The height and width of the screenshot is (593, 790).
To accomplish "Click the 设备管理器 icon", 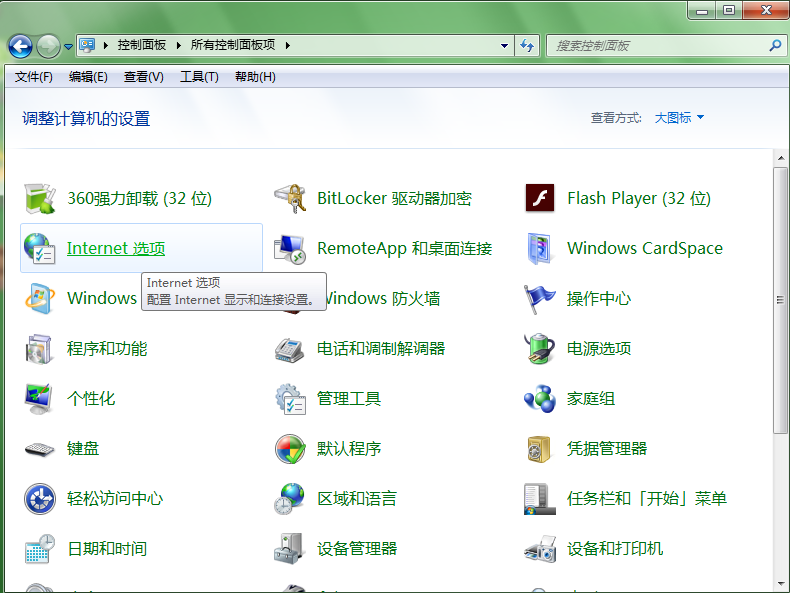I will pyautogui.click(x=290, y=548).
